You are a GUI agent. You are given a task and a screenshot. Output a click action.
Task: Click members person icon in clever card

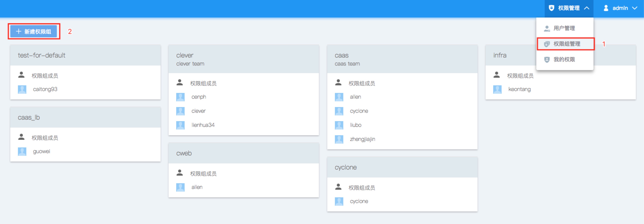(x=180, y=82)
